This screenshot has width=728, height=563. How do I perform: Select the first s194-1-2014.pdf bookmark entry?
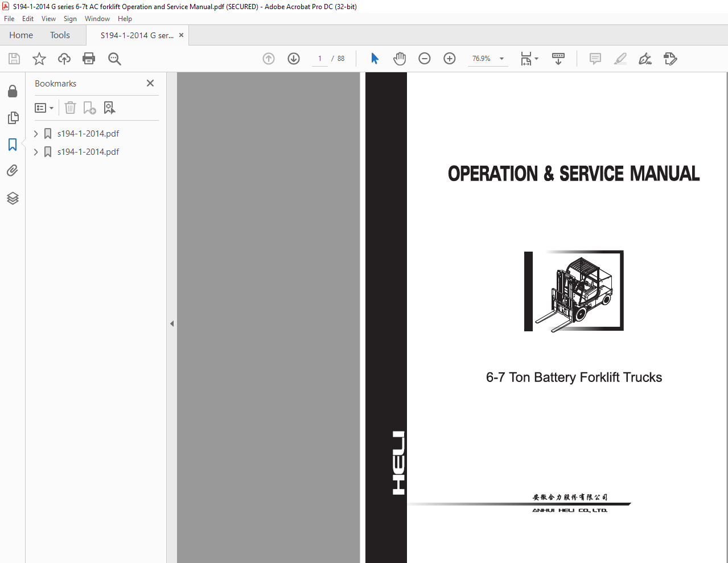[88, 134]
